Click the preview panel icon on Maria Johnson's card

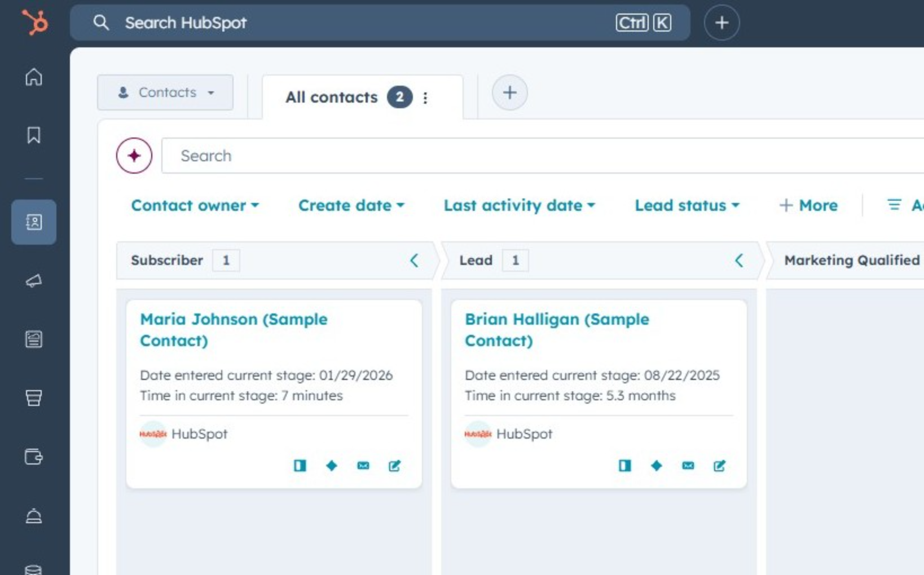[x=300, y=466]
